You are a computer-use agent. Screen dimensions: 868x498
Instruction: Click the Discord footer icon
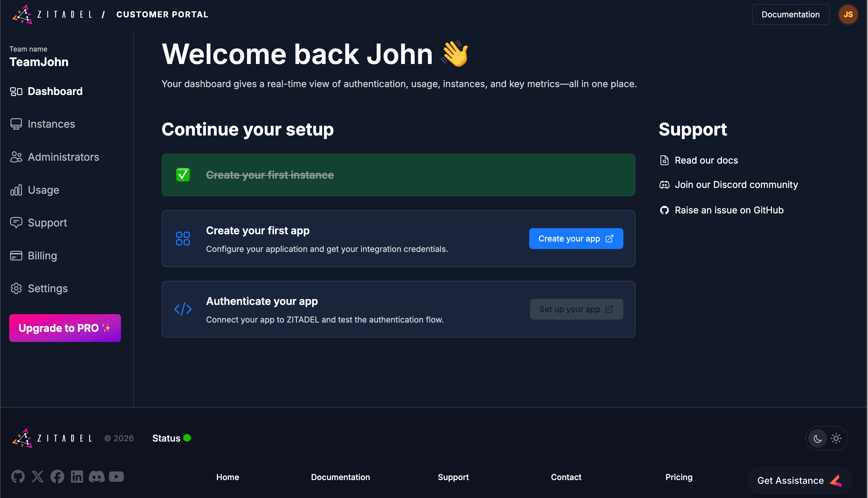(96, 477)
